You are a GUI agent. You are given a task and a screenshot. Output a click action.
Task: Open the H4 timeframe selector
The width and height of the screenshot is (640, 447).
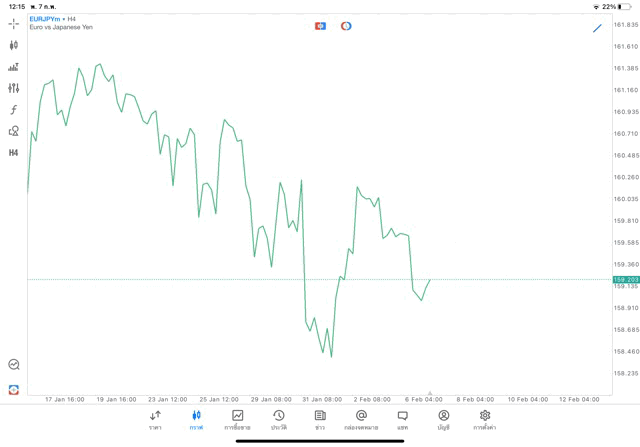(x=13, y=153)
